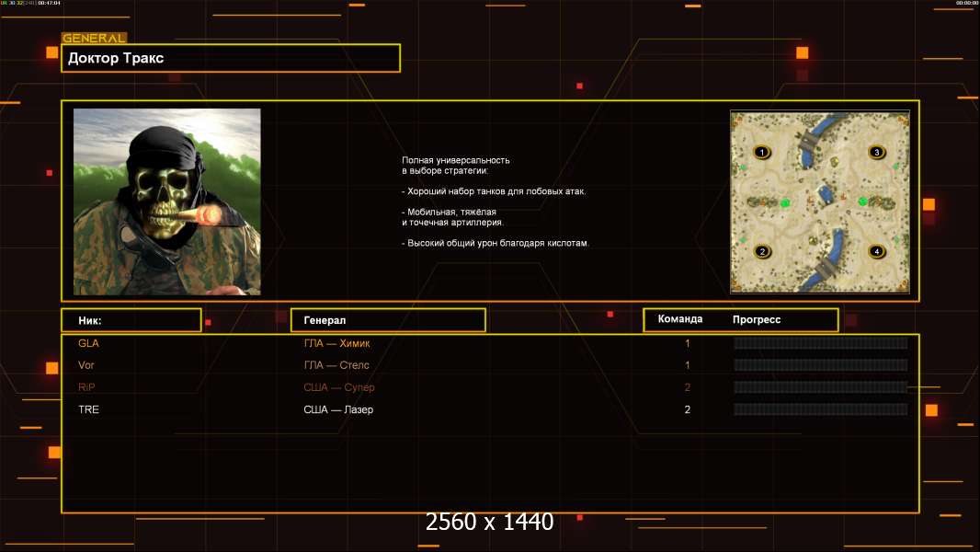Click the Команда column header
Screen dimensions: 980x552
(x=680, y=319)
